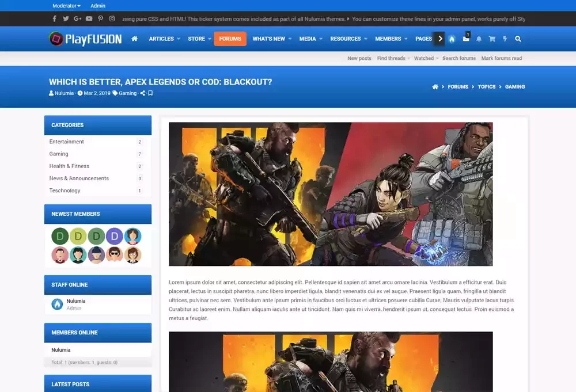Open the Store nav item
The width and height of the screenshot is (576, 392).
(196, 39)
